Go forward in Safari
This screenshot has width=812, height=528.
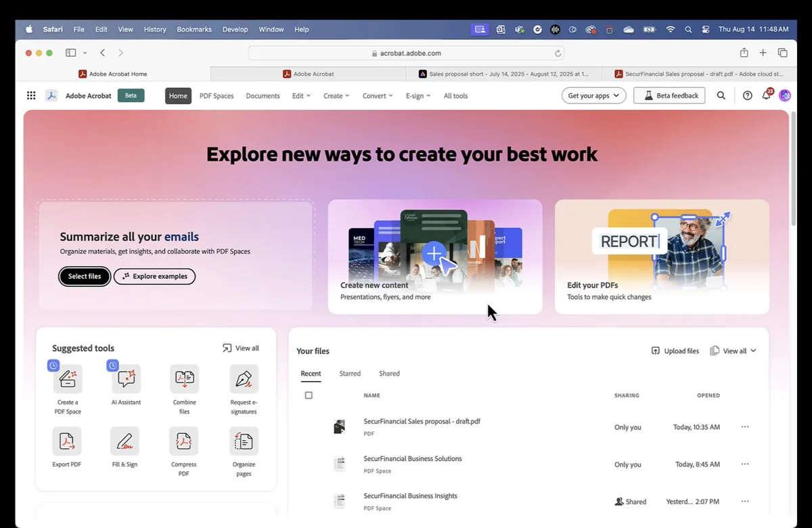point(120,53)
